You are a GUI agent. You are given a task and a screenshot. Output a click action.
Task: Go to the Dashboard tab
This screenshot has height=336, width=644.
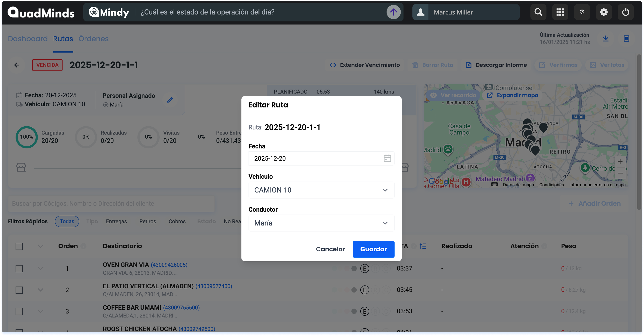[28, 39]
